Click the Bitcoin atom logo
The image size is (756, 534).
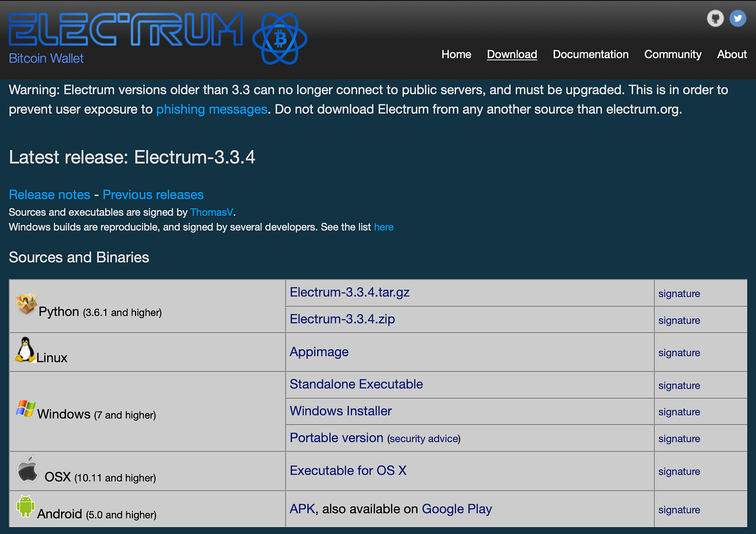pos(280,39)
